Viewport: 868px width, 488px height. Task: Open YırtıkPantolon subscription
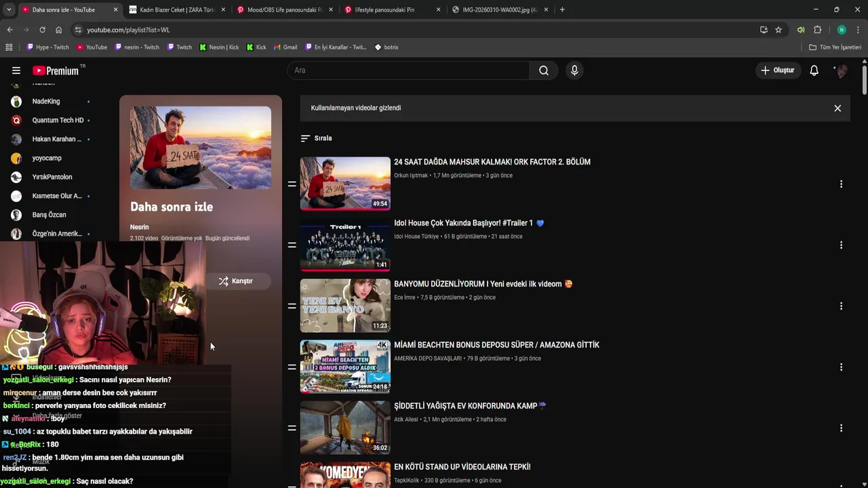point(52,178)
